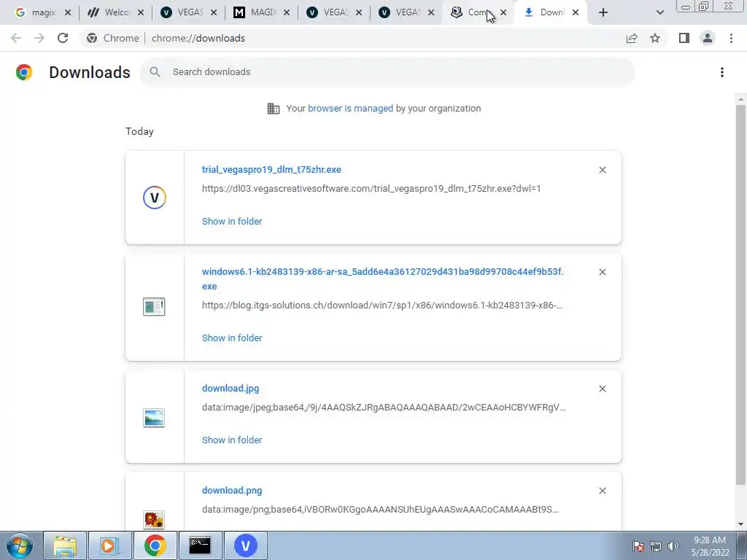
Task: Open the Windows Start menu
Action: [x=20, y=545]
